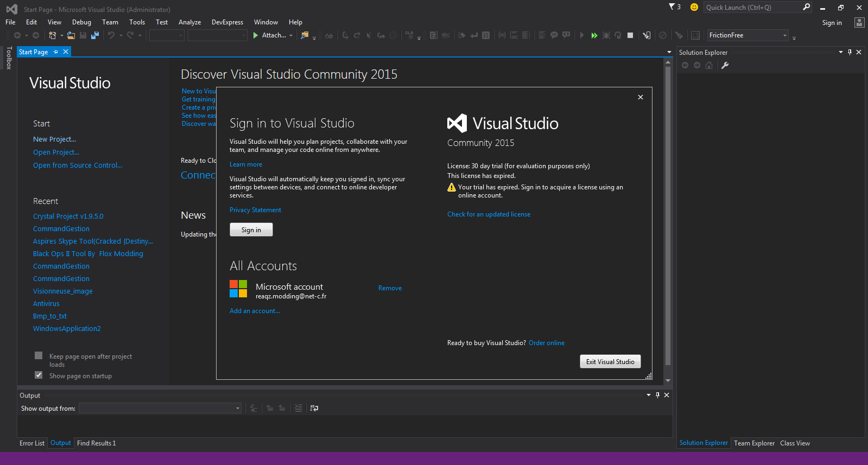Open the Toolbox side tab
Screen dimensions: 868x465
click(x=9, y=58)
